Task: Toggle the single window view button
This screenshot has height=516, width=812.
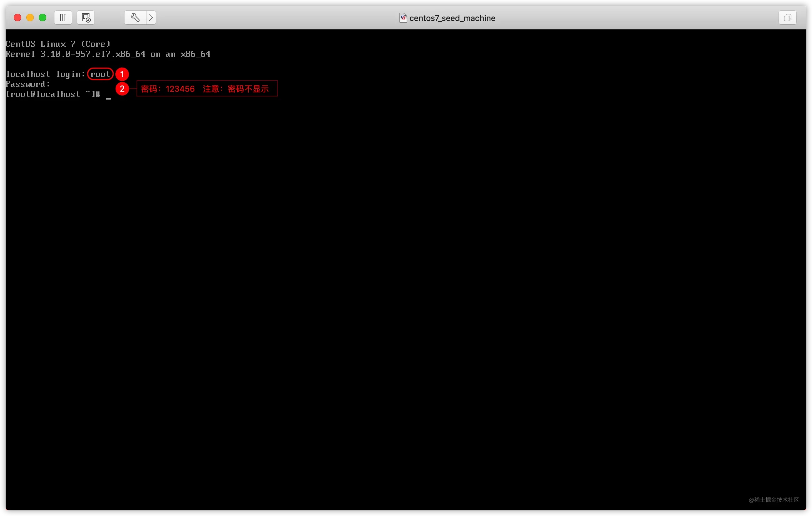Action: pyautogui.click(x=787, y=18)
